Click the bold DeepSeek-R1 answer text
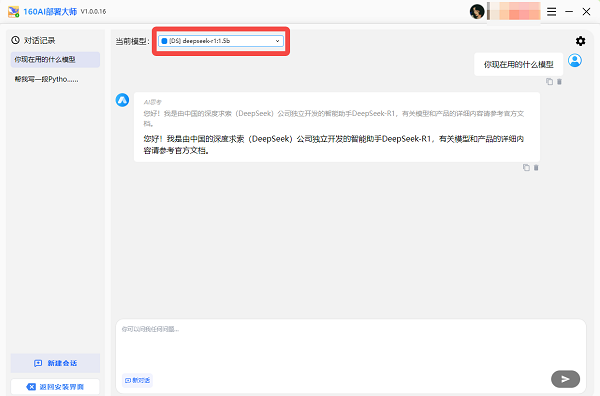 pos(334,145)
